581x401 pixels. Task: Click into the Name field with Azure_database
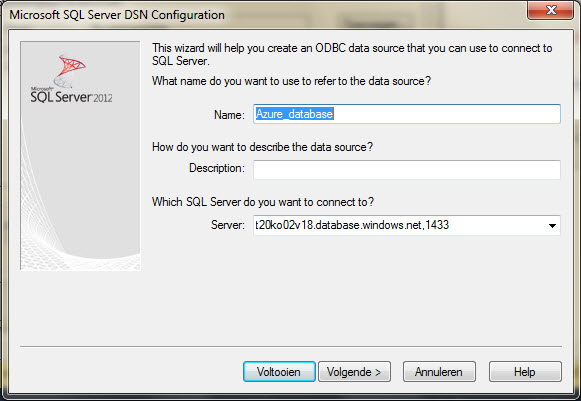coord(406,114)
